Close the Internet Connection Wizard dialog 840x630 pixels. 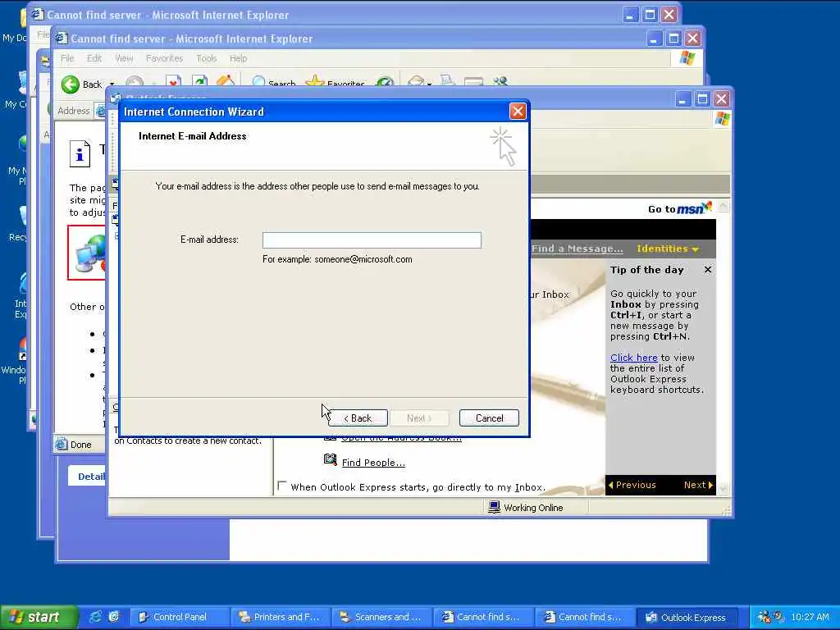coord(518,112)
